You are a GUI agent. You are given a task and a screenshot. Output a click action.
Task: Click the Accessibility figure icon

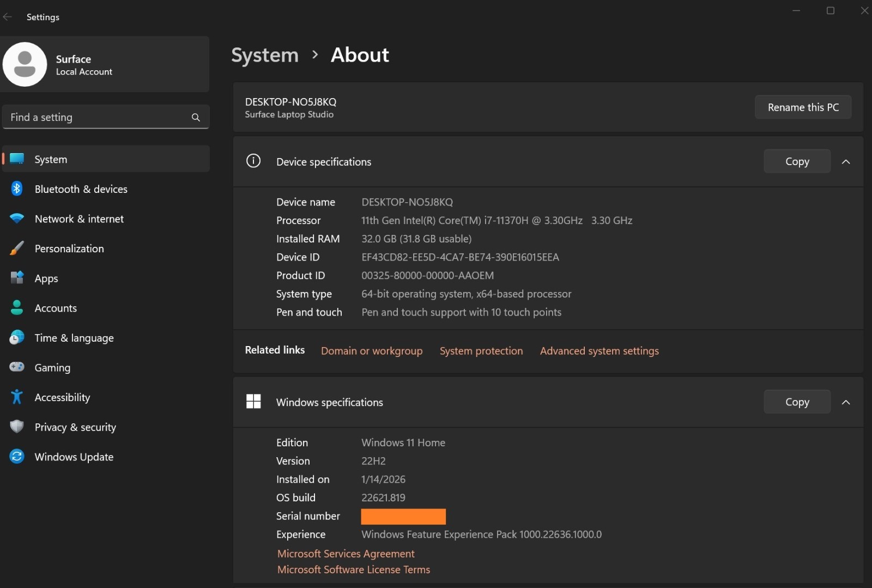[x=17, y=397]
